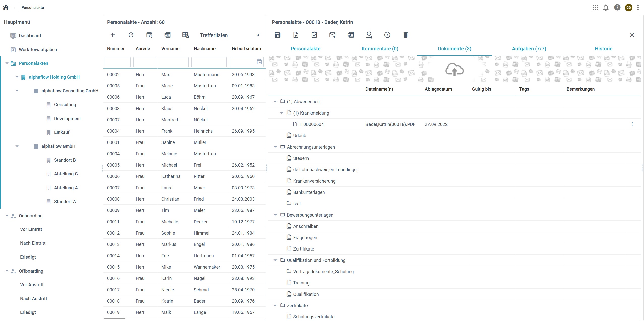Switch to the Aufgaben (7/7) tab

click(x=529, y=49)
